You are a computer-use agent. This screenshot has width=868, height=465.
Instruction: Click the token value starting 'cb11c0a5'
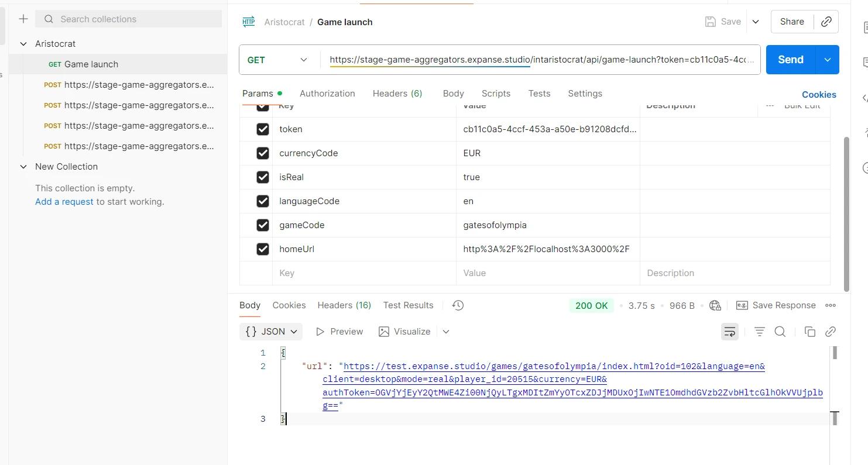click(x=550, y=129)
